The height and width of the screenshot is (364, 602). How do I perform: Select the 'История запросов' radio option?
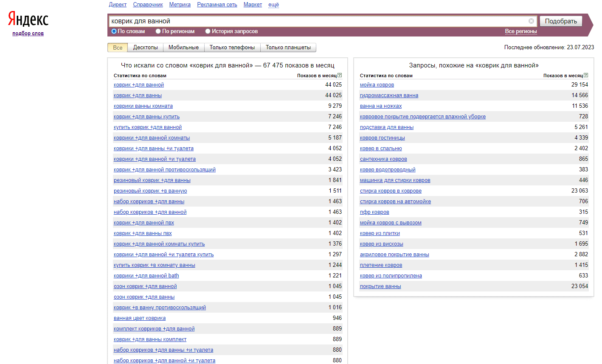pos(208,31)
